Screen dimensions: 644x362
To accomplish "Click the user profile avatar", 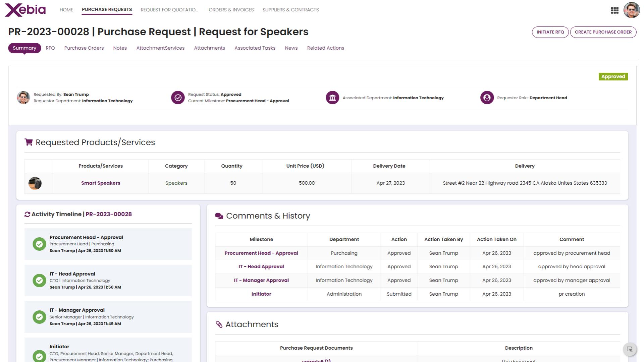I will [x=631, y=10].
